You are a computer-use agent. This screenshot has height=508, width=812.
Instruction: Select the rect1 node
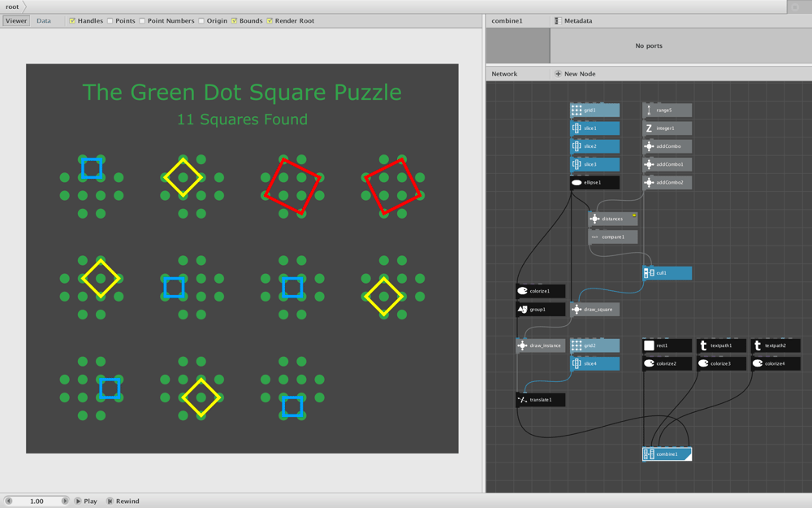pyautogui.click(x=667, y=345)
